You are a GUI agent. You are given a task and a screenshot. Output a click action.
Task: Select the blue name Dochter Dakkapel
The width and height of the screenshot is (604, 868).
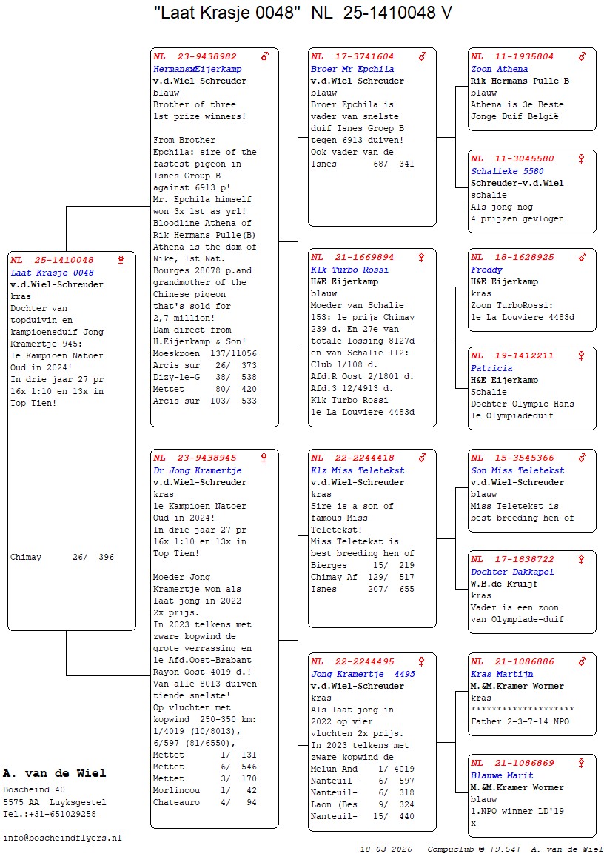point(512,572)
